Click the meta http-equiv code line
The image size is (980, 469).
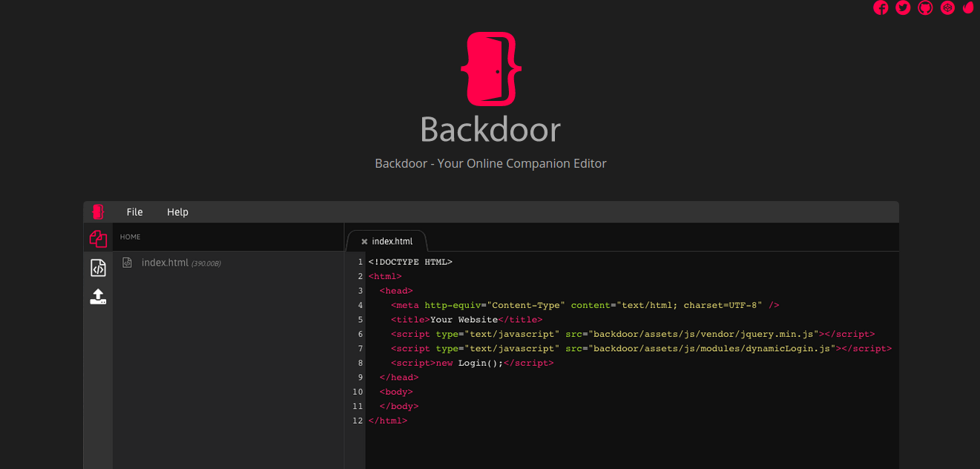click(x=585, y=305)
